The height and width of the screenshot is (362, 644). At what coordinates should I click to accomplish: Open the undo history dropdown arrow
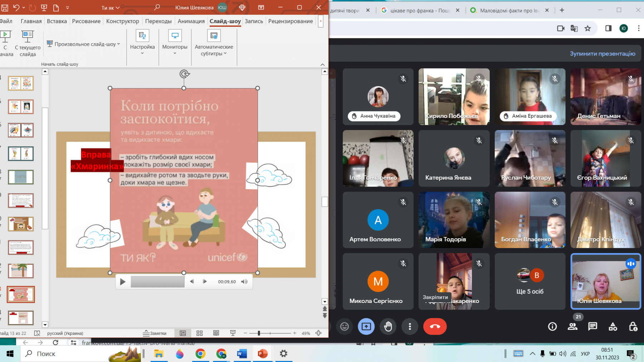[x=24, y=8]
